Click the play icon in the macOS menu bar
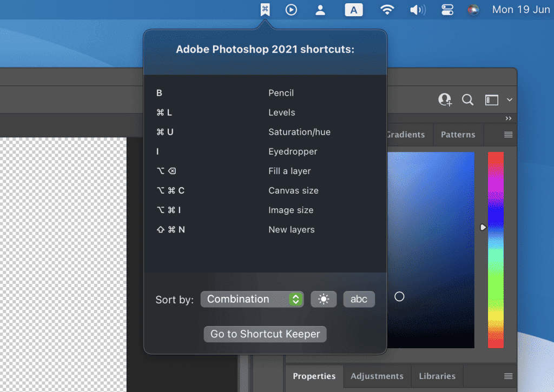Image resolution: width=554 pixels, height=392 pixels. [292, 9]
